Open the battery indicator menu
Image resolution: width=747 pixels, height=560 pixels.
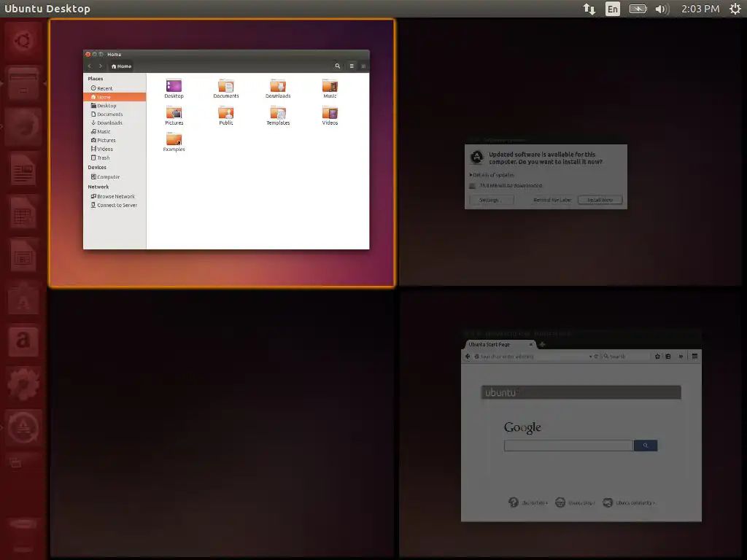[x=638, y=9]
